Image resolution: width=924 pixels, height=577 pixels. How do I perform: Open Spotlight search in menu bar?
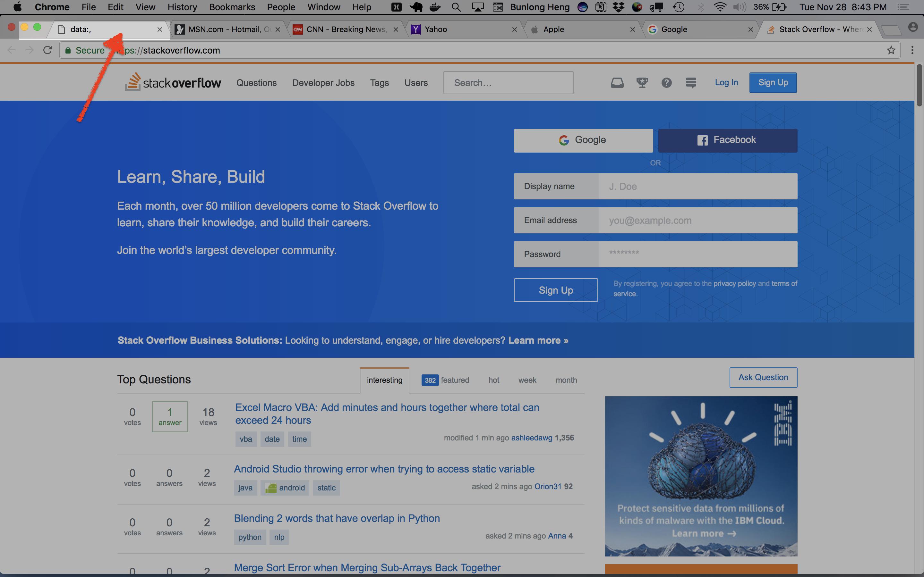coord(456,7)
